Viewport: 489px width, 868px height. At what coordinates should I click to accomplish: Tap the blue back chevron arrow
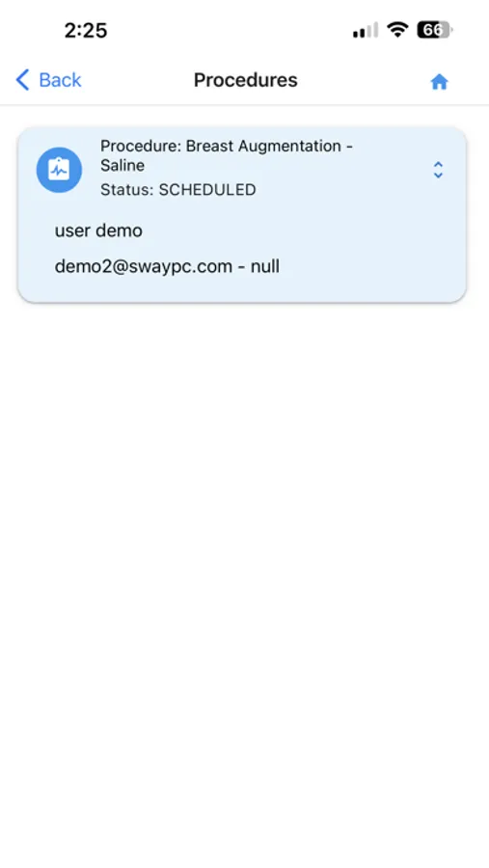click(x=22, y=80)
